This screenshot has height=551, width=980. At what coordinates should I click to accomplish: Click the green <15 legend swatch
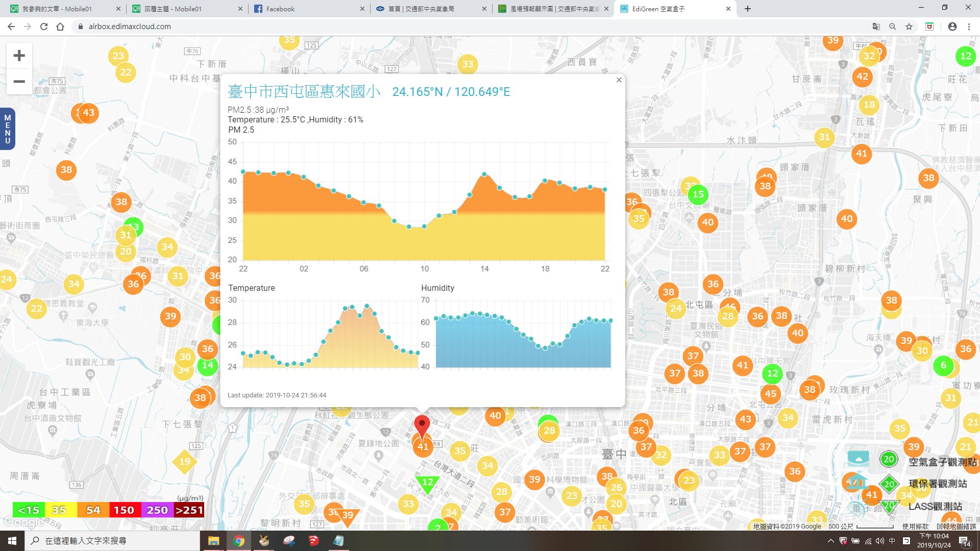29,510
